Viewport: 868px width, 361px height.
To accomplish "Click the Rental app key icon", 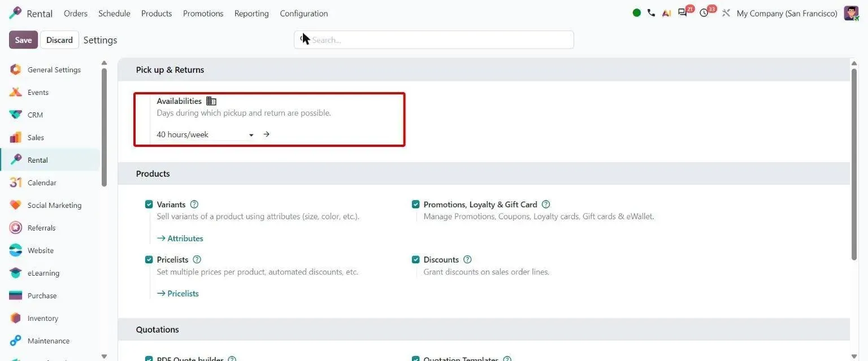I will [x=15, y=13].
